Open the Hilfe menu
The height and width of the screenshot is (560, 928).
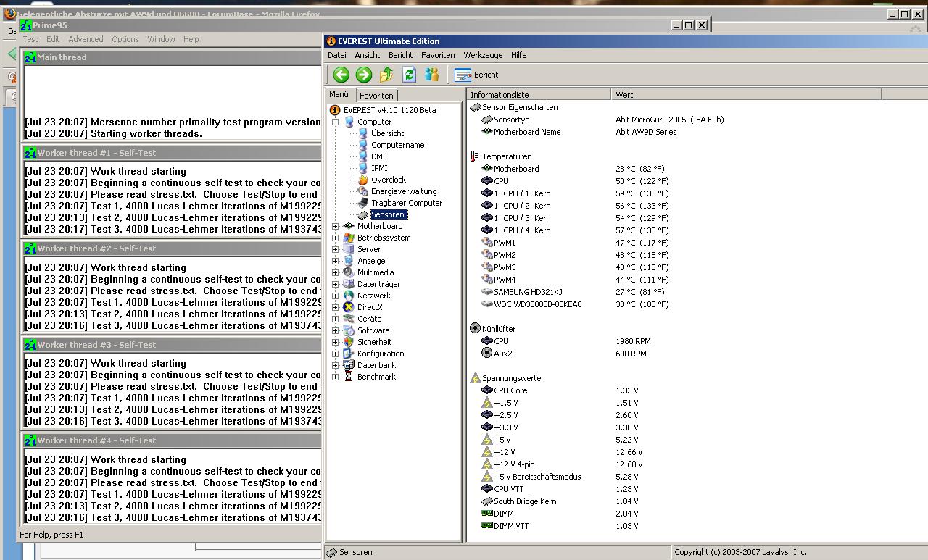[x=519, y=55]
